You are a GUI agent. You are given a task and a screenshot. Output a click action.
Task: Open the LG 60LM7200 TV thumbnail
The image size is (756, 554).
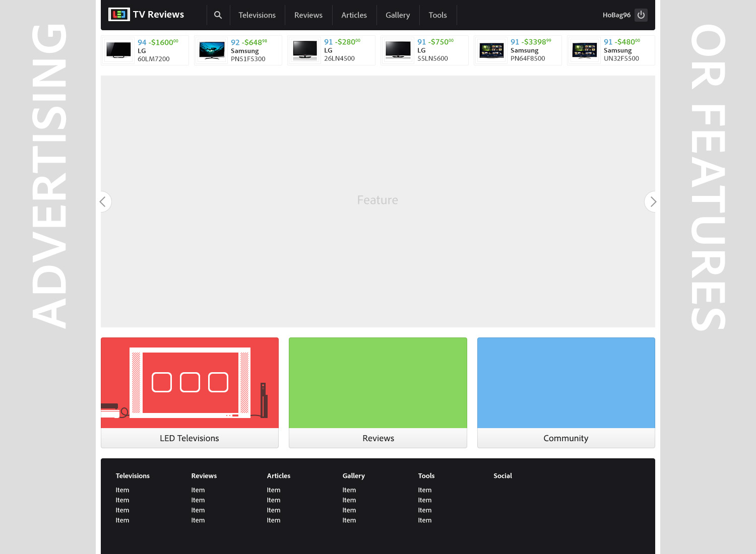click(119, 50)
